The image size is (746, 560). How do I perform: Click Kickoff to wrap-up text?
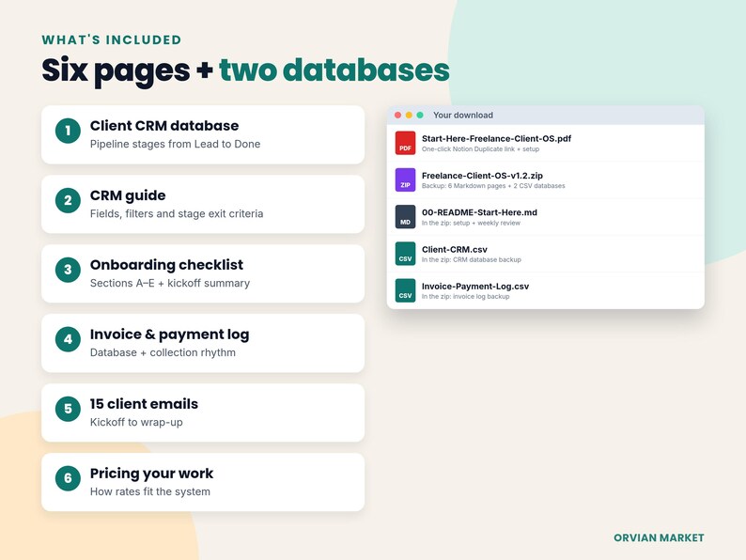tap(136, 422)
